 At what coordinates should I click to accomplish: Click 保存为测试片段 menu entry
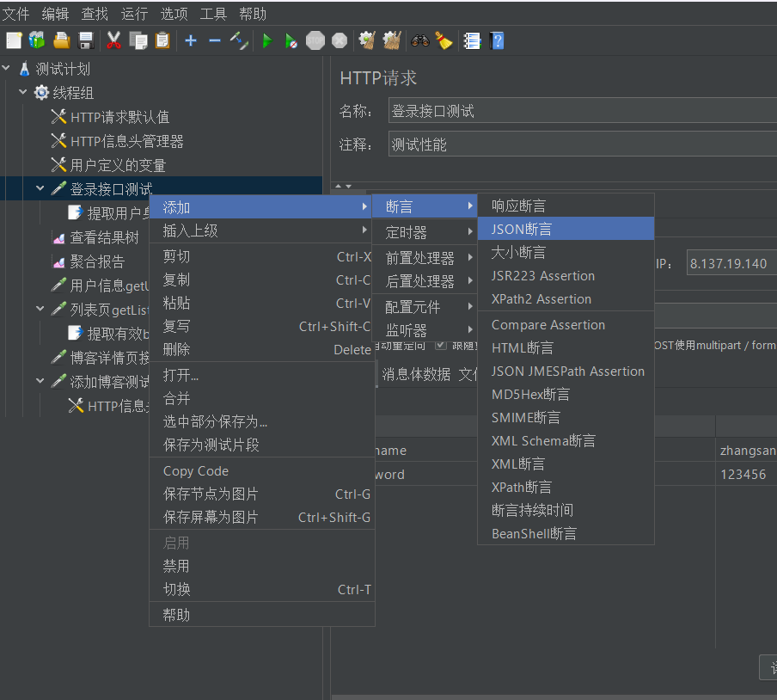click(x=261, y=445)
